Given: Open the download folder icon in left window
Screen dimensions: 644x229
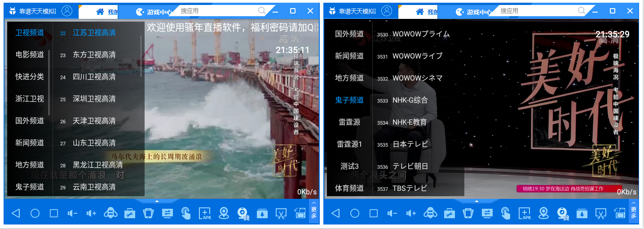Looking at the screenshot, I should click(x=262, y=213).
